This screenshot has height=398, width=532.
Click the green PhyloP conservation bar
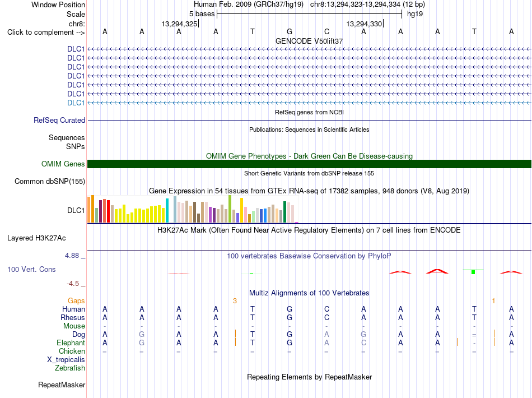[473, 272]
